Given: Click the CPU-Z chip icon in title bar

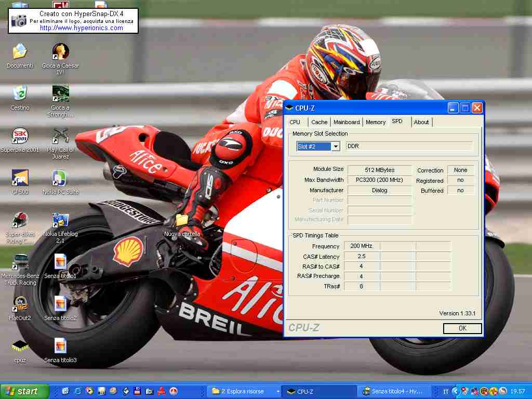Looking at the screenshot, I should click(289, 108).
